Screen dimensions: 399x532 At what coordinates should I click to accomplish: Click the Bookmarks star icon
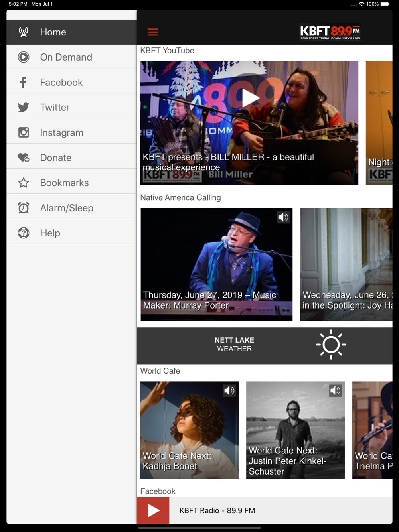(24, 183)
